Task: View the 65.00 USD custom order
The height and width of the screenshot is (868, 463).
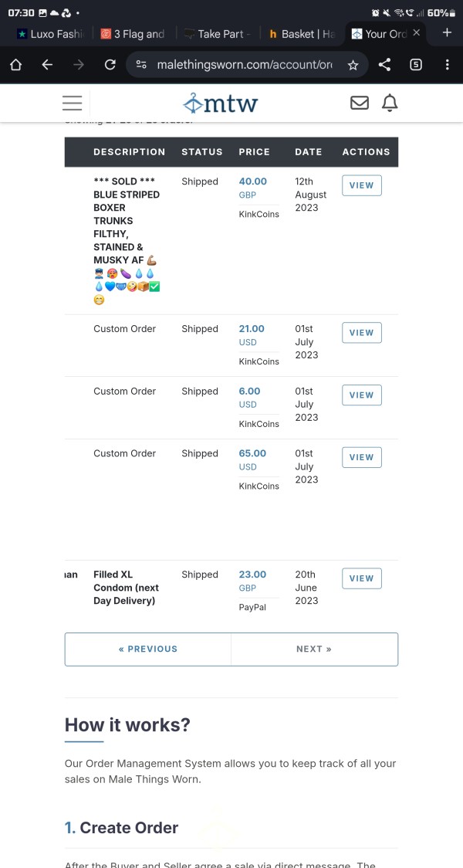Action: (x=362, y=457)
